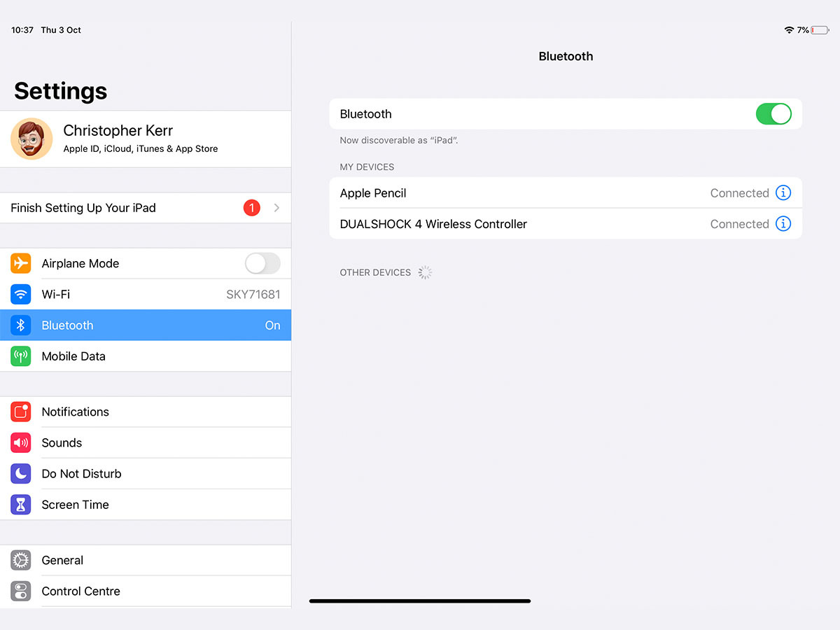Image resolution: width=840 pixels, height=630 pixels.
Task: Enable the Airplane Mode switch
Action: [262, 263]
